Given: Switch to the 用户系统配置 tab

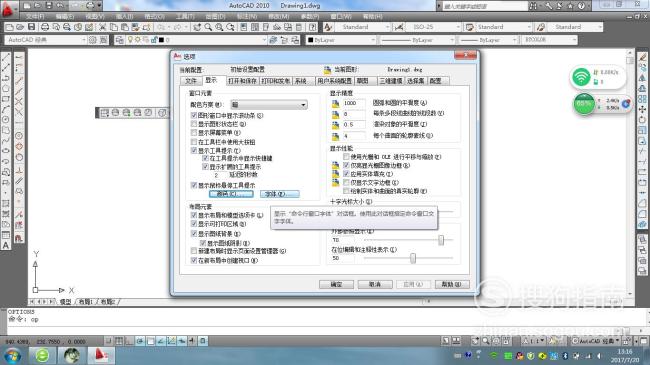Looking at the screenshot, I should click(334, 81).
